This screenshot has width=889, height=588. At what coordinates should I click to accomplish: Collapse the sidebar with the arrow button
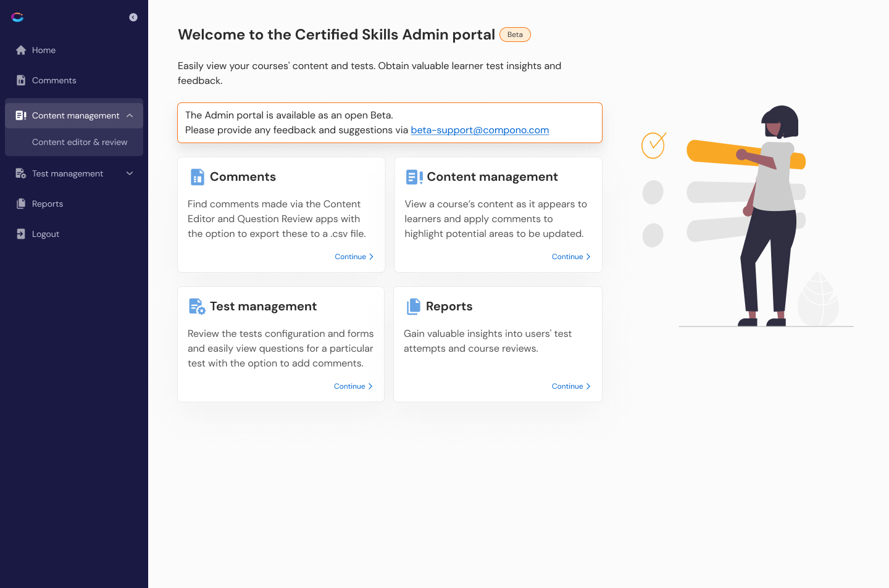133,17
